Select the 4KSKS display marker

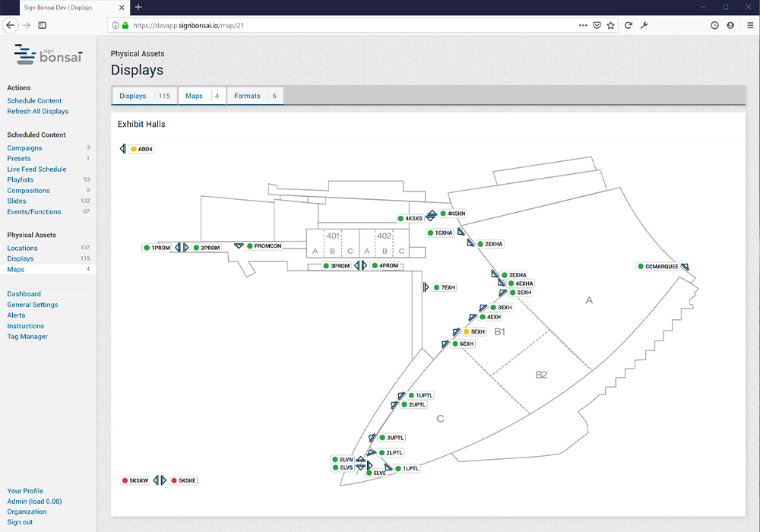[x=410, y=219]
